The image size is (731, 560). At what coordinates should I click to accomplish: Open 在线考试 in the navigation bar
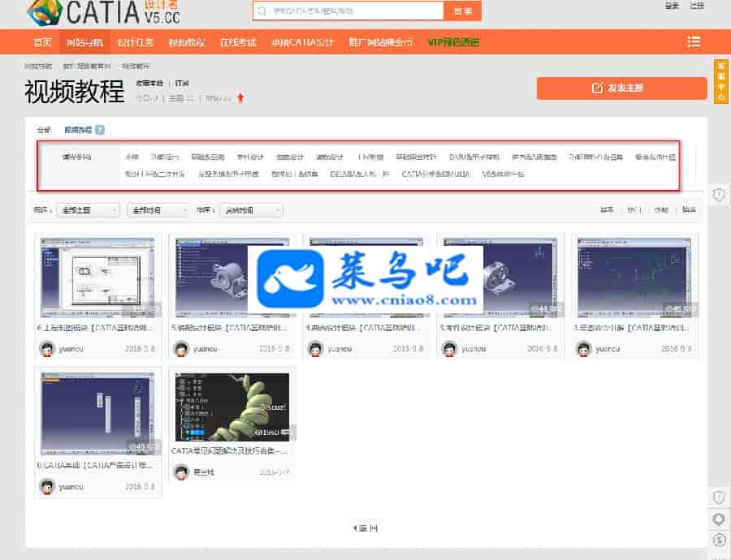(237, 42)
